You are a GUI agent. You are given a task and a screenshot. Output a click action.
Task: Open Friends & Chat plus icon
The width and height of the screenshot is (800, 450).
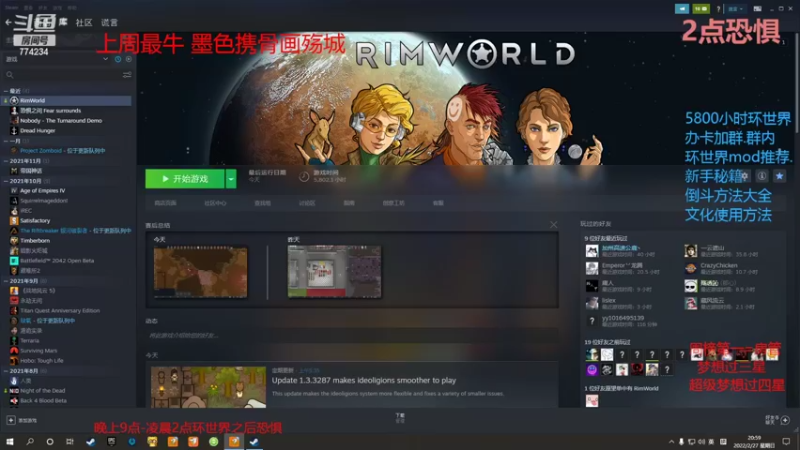pos(785,420)
